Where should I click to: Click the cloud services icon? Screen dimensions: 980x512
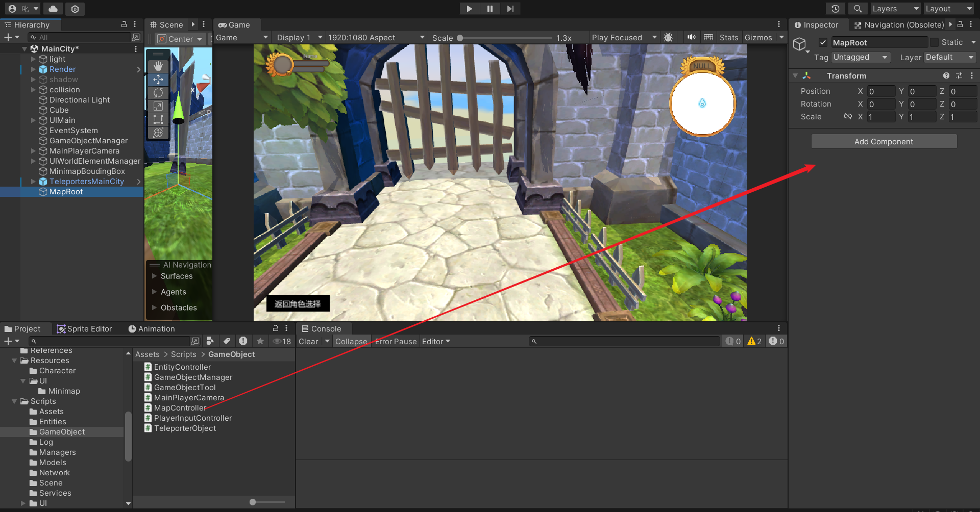pyautogui.click(x=53, y=9)
